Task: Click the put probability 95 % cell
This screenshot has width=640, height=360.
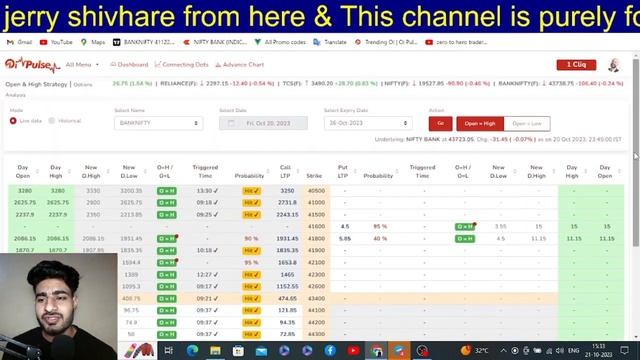Action: tap(380, 227)
